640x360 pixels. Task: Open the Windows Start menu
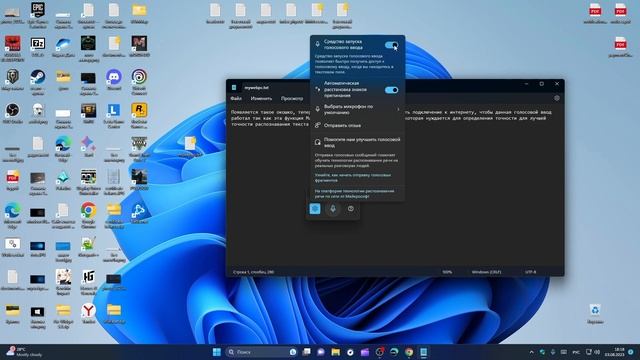(x=217, y=352)
